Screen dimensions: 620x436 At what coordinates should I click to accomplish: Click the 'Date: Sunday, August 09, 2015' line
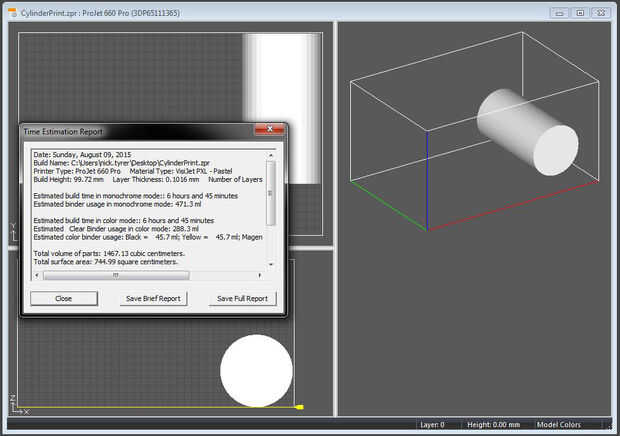[82, 155]
